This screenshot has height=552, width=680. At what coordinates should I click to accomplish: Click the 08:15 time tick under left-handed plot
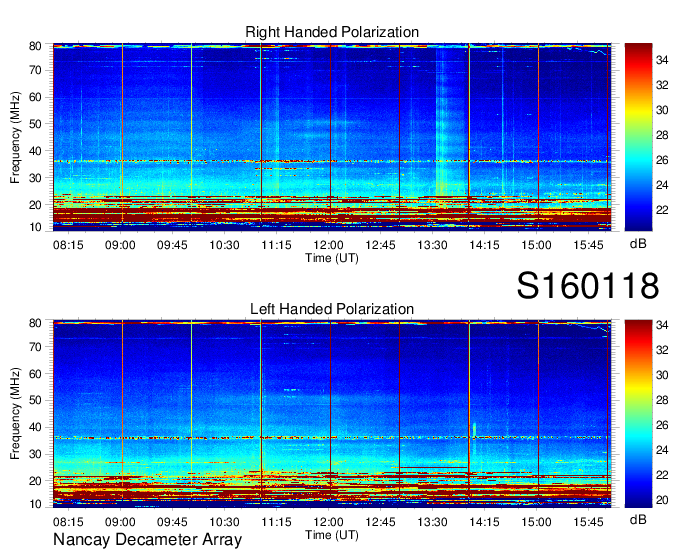pos(68,522)
